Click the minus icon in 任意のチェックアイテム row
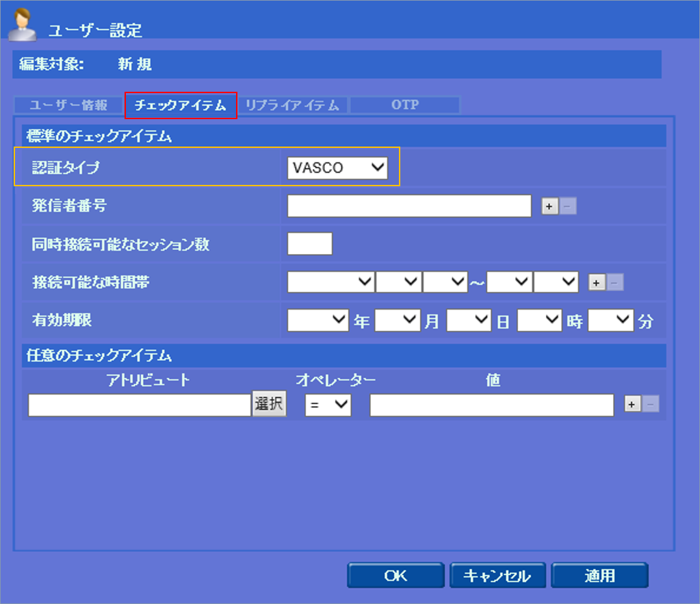The image size is (700, 604). pos(651,405)
